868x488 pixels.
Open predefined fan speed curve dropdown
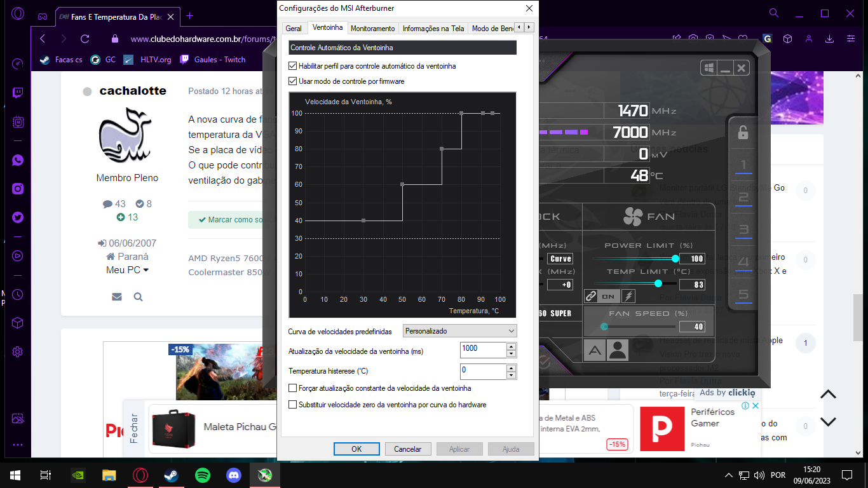(460, 331)
